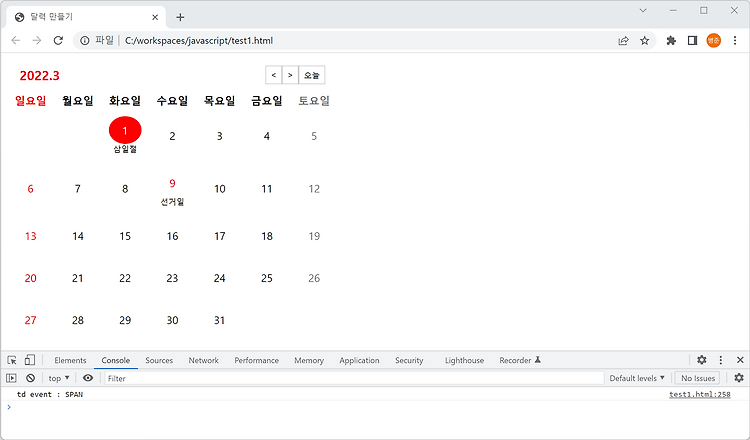Show console sidebar icon

11,378
